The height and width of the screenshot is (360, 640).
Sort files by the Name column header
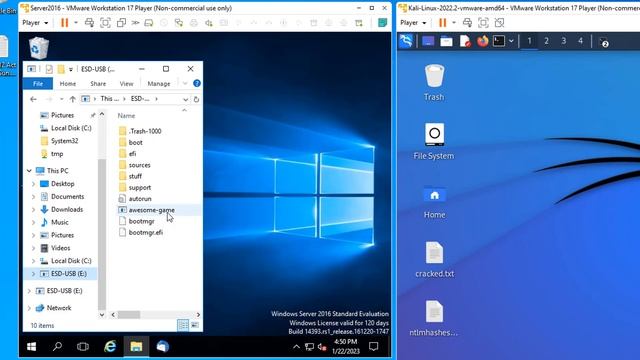127,116
